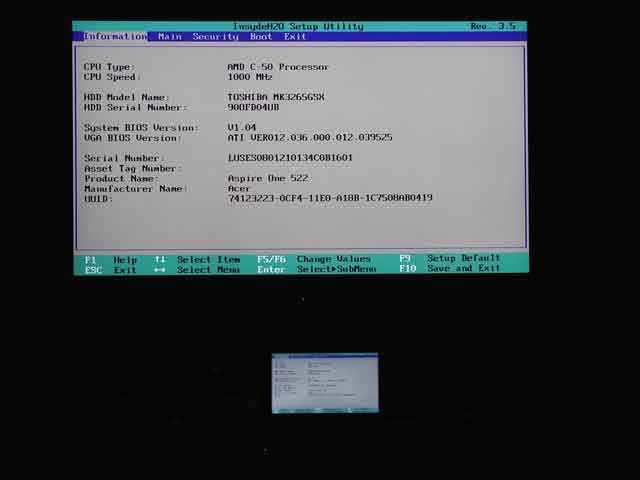Click the serial LUSES0801210134C0B1601
Image resolution: width=640 pixels, height=480 pixels.
tap(290, 158)
